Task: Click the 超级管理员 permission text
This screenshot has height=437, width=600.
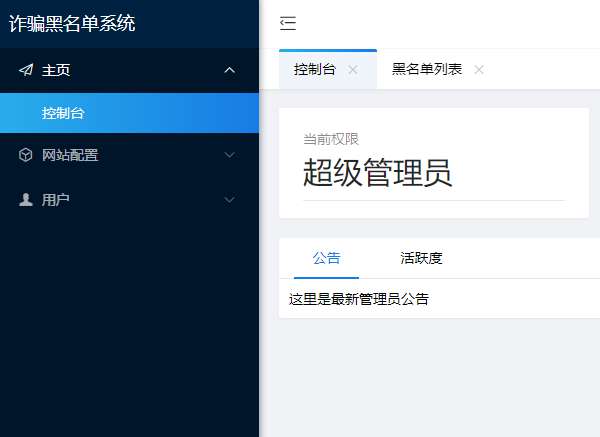Action: (x=378, y=173)
